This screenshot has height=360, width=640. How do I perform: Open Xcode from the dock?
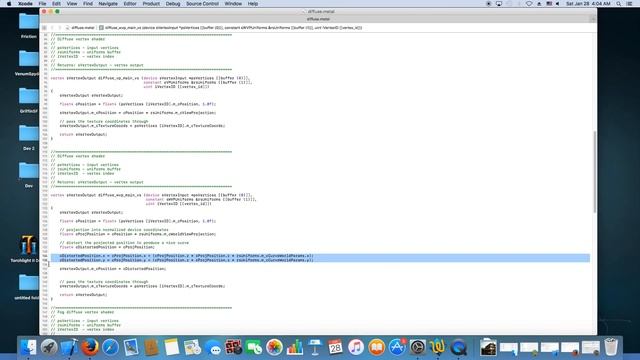(69, 347)
